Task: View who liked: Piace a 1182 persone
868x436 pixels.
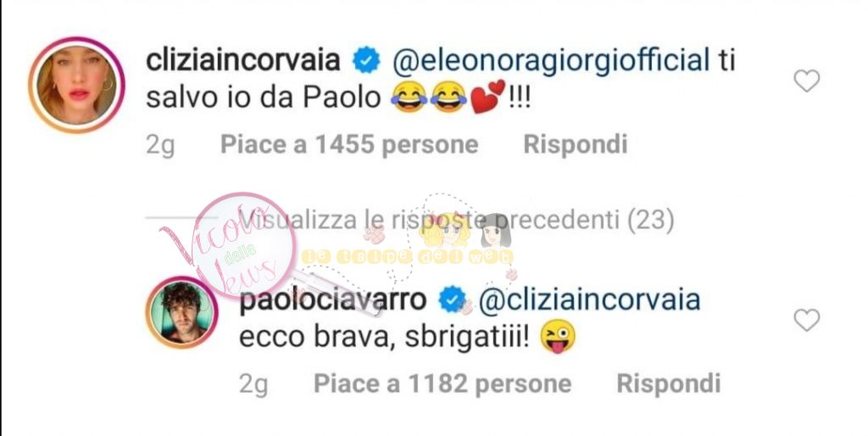Action: [442, 383]
